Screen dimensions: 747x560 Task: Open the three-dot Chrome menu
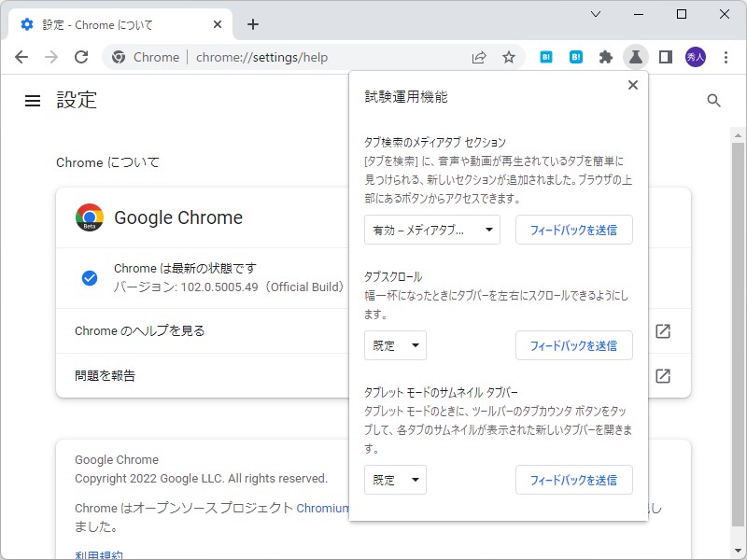727,57
